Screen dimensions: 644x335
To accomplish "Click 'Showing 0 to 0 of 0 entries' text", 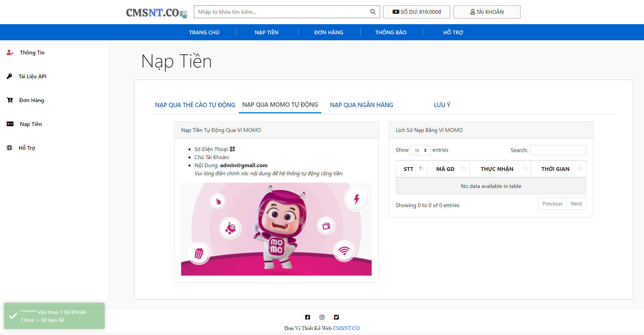I will click(x=428, y=205).
